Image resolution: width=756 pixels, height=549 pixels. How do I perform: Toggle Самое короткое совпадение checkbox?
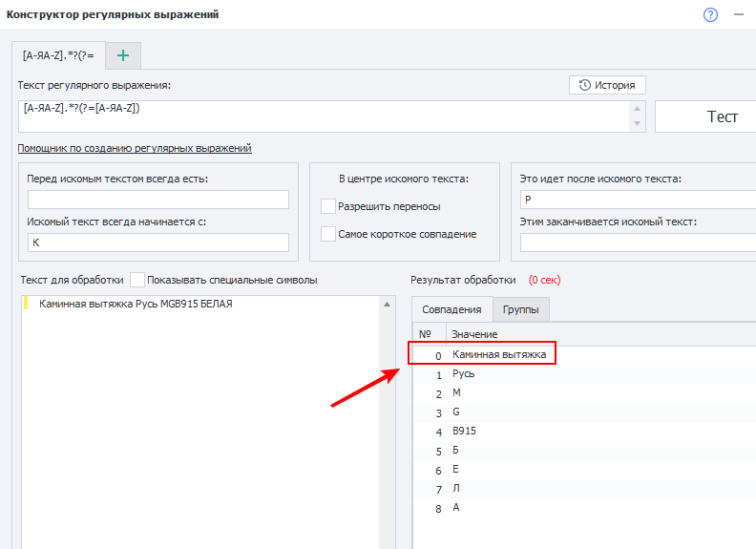[x=328, y=234]
